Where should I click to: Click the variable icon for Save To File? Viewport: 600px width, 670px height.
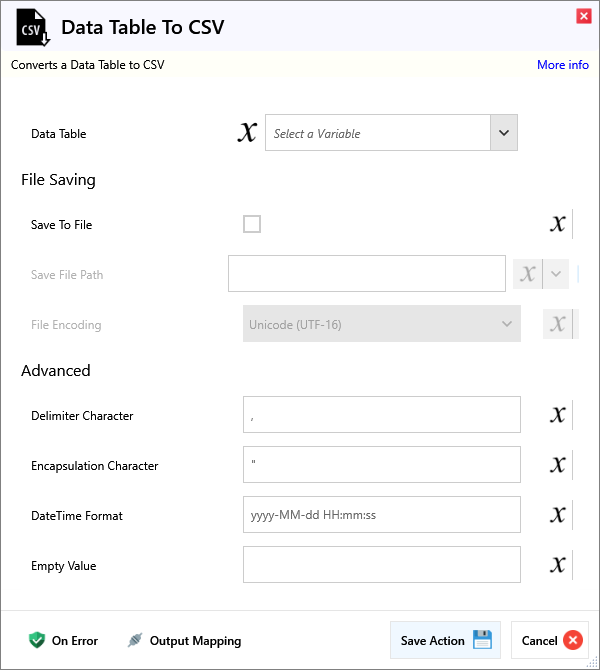click(x=558, y=224)
